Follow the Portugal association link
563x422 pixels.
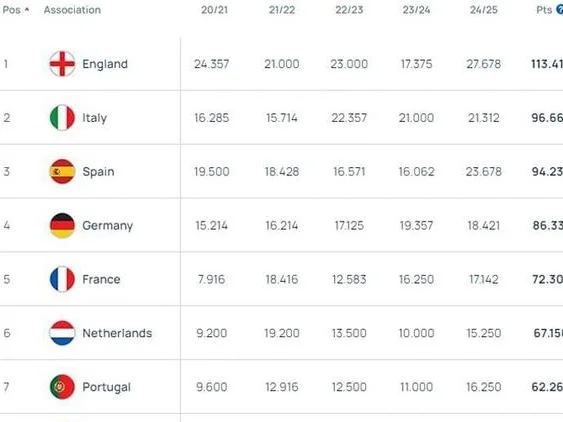[106, 387]
